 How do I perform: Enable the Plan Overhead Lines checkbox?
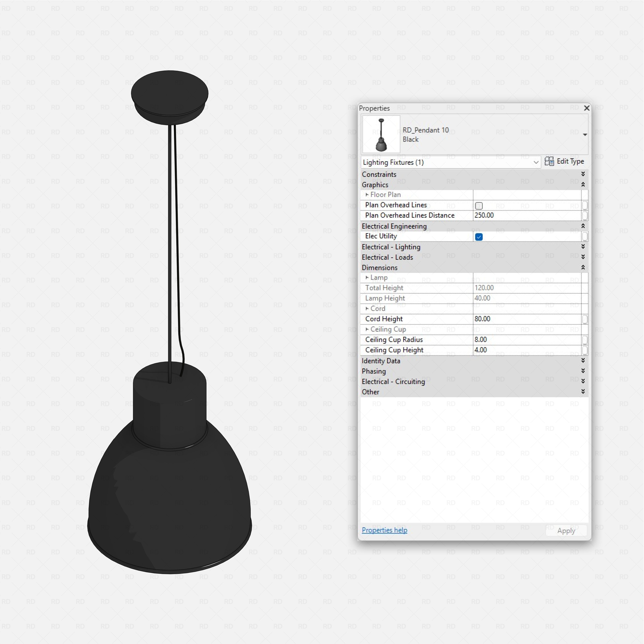[x=479, y=206]
